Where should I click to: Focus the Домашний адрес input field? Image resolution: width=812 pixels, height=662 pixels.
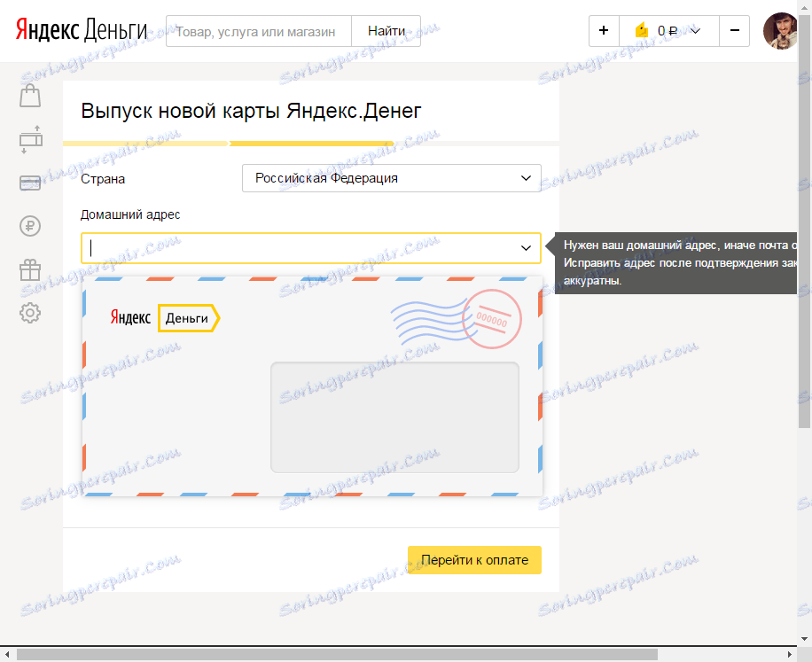point(311,248)
